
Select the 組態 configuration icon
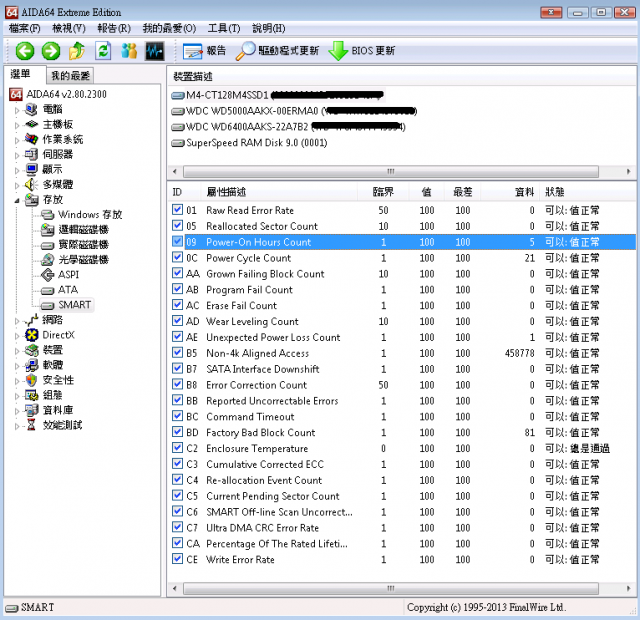pos(31,395)
